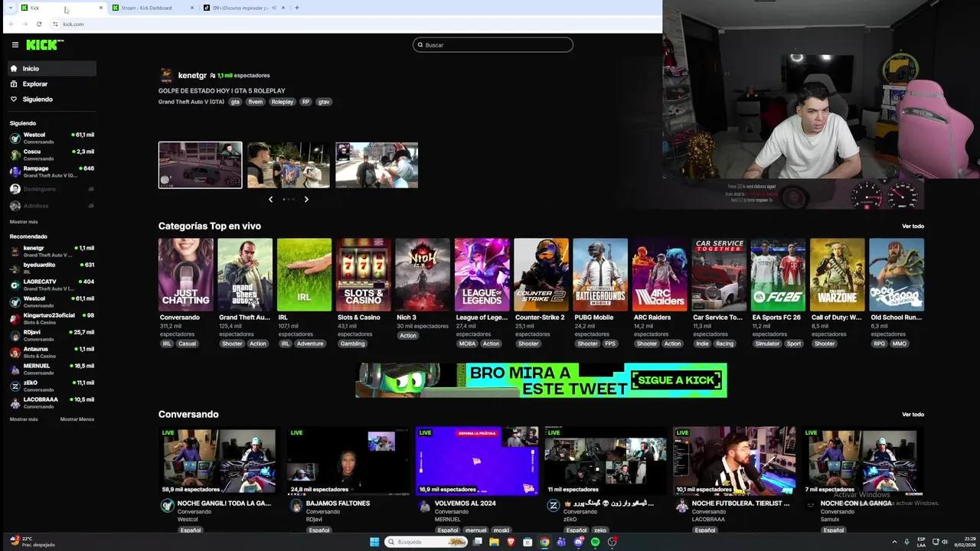Open Rampage channel in sidebar
The image size is (980, 551).
tap(52, 171)
